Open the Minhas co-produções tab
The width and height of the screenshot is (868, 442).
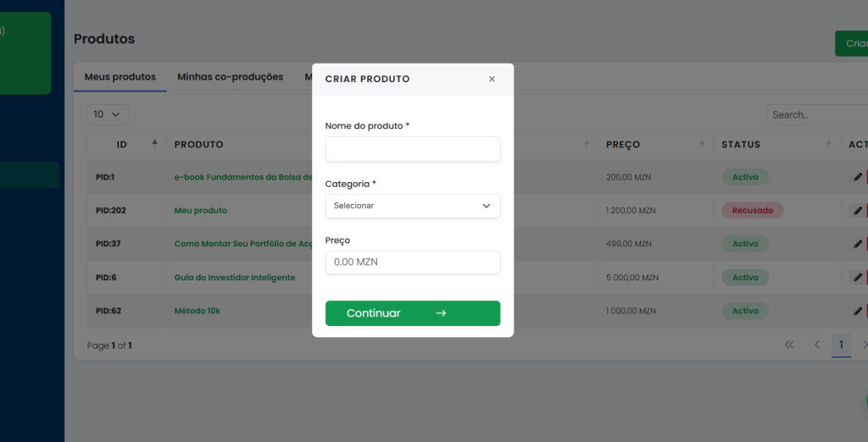coord(230,77)
